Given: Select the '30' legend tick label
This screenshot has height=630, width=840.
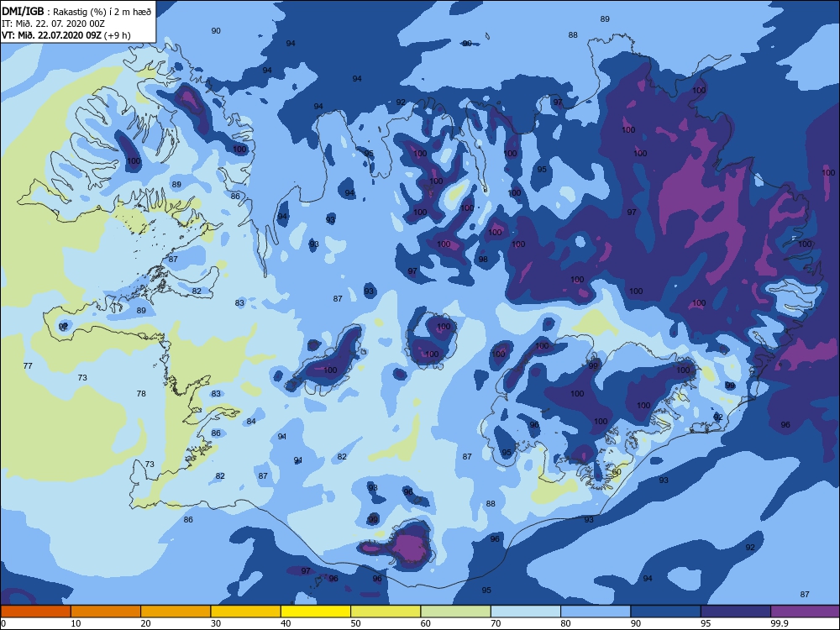Looking at the screenshot, I should [216, 623].
